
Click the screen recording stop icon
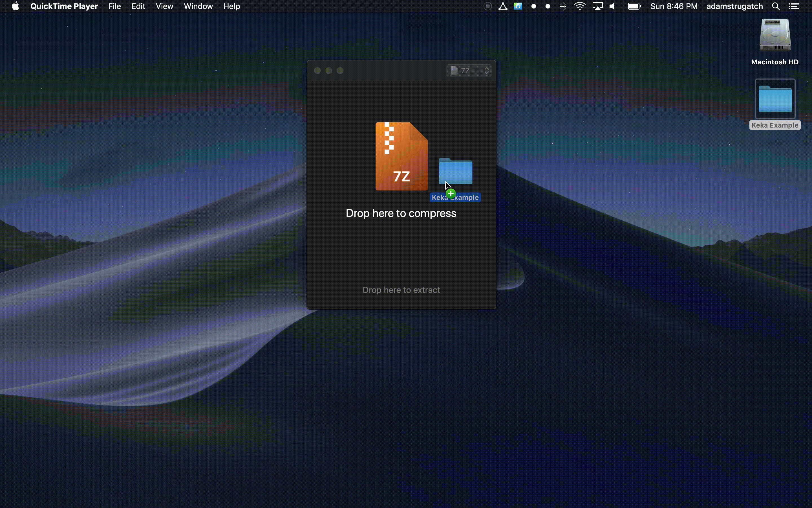(488, 6)
